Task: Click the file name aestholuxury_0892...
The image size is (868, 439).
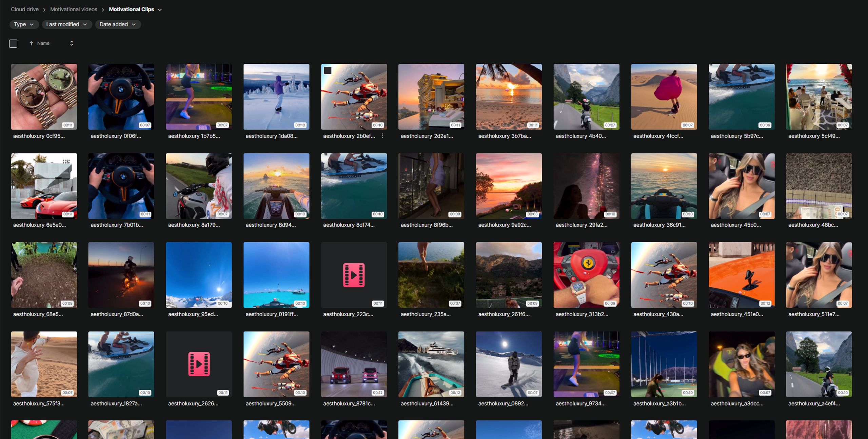Action: click(503, 403)
